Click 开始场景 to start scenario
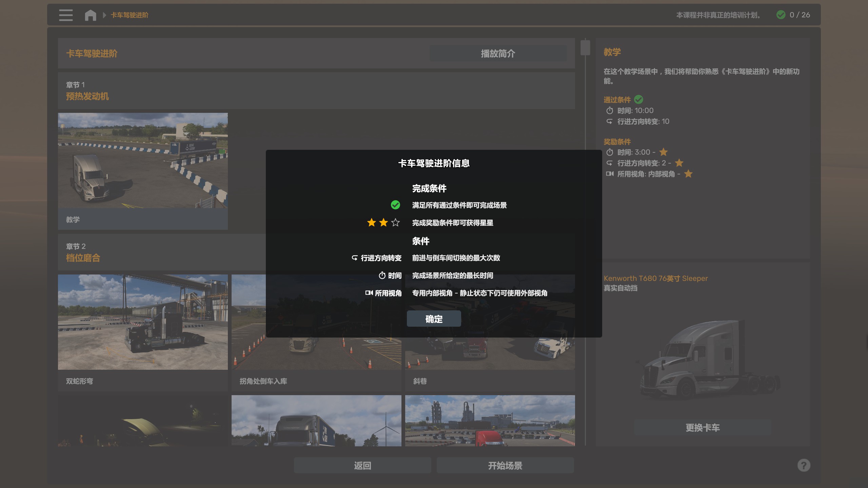The image size is (868, 488). tap(505, 466)
